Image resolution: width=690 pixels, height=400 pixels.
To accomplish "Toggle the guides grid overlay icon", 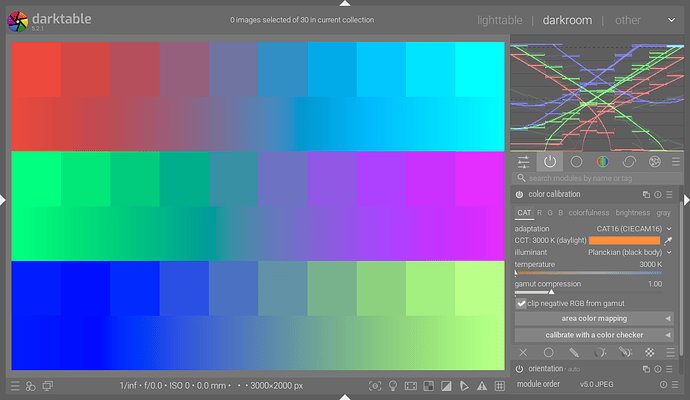I will tap(498, 386).
